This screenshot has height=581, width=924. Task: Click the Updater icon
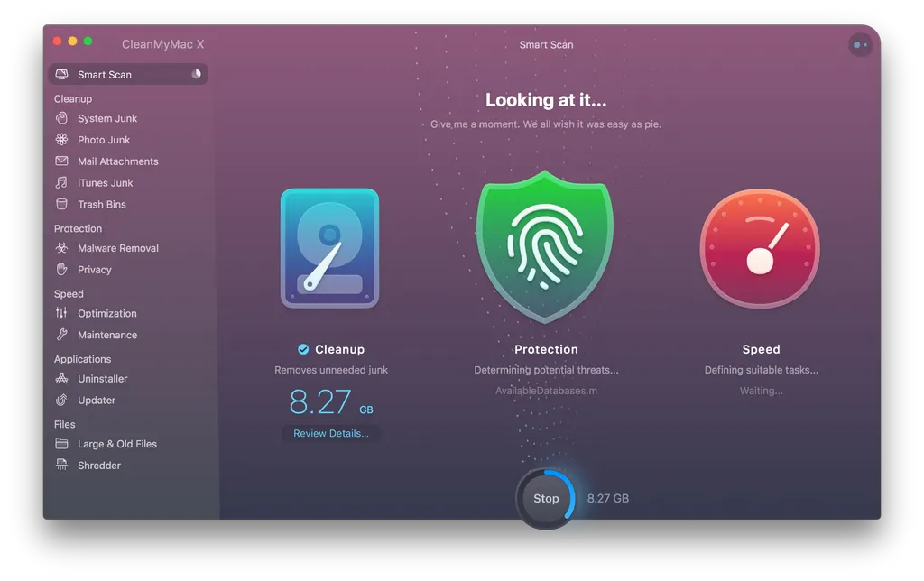pos(61,400)
